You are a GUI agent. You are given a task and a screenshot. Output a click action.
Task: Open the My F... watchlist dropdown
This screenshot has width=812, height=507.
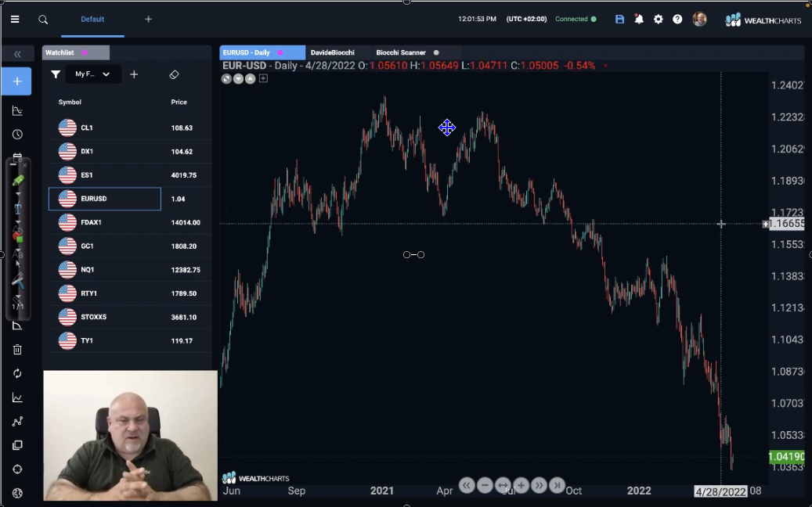(x=92, y=74)
